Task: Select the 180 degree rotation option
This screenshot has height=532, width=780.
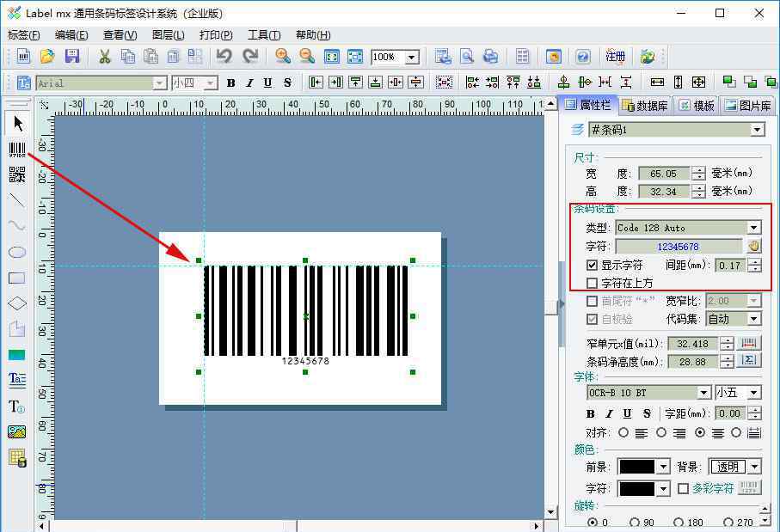Action: click(x=679, y=523)
